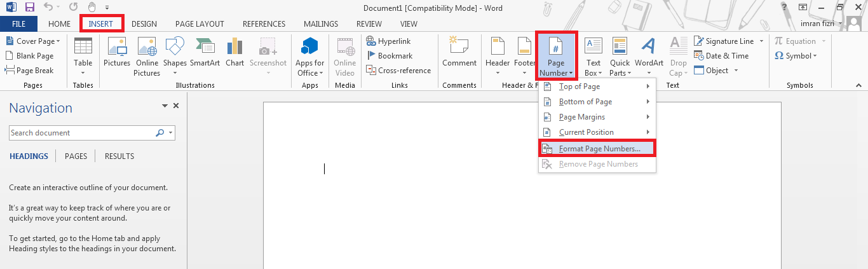Open the VIEW tab
The width and height of the screenshot is (868, 269).
(x=409, y=24)
